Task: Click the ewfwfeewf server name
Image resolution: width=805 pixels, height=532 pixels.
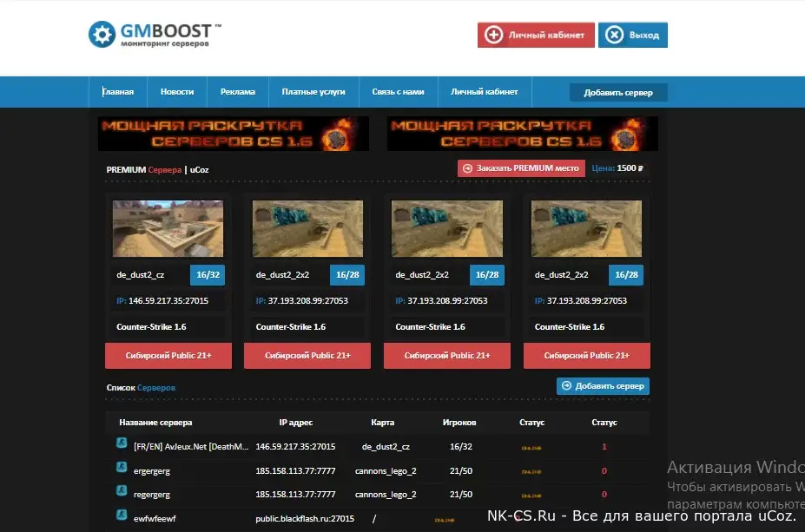Action: point(155,519)
